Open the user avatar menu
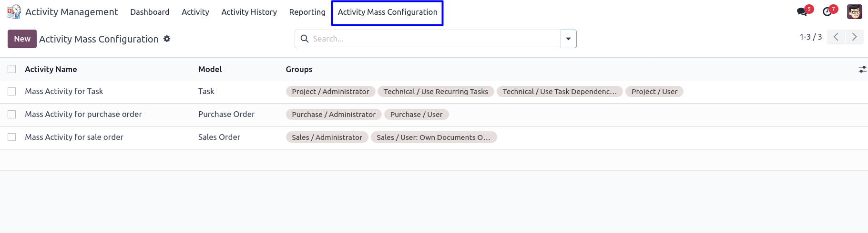 point(854,12)
